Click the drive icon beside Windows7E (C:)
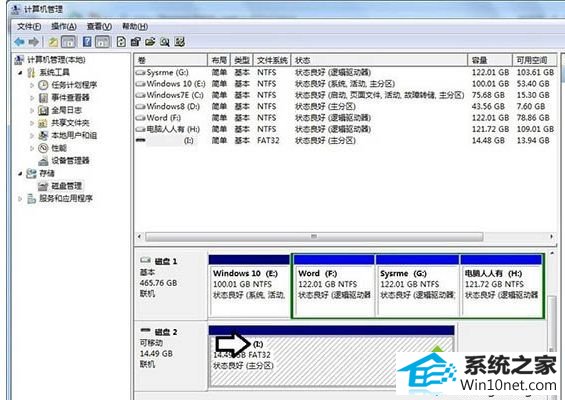The height and width of the screenshot is (400, 565). click(140, 95)
